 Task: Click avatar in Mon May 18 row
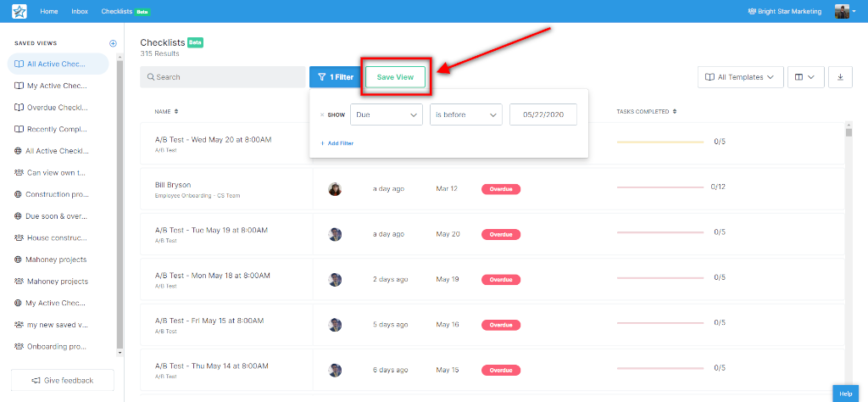pos(335,280)
